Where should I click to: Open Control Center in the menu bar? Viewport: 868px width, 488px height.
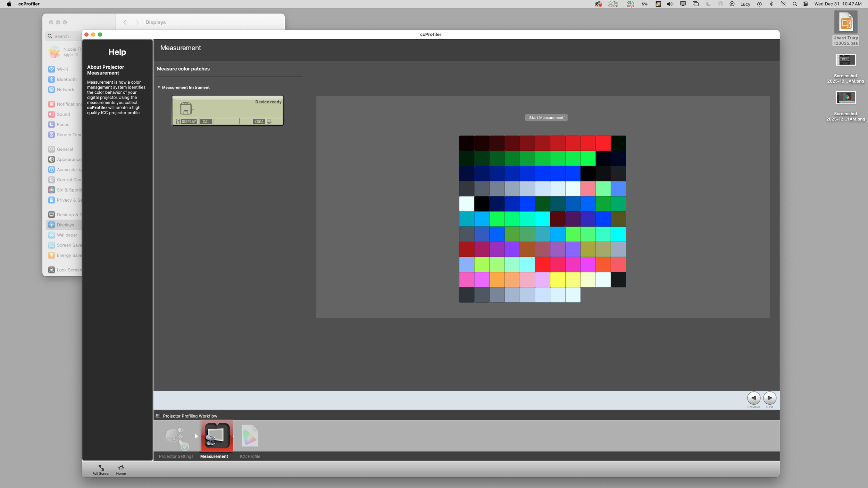click(x=806, y=4)
